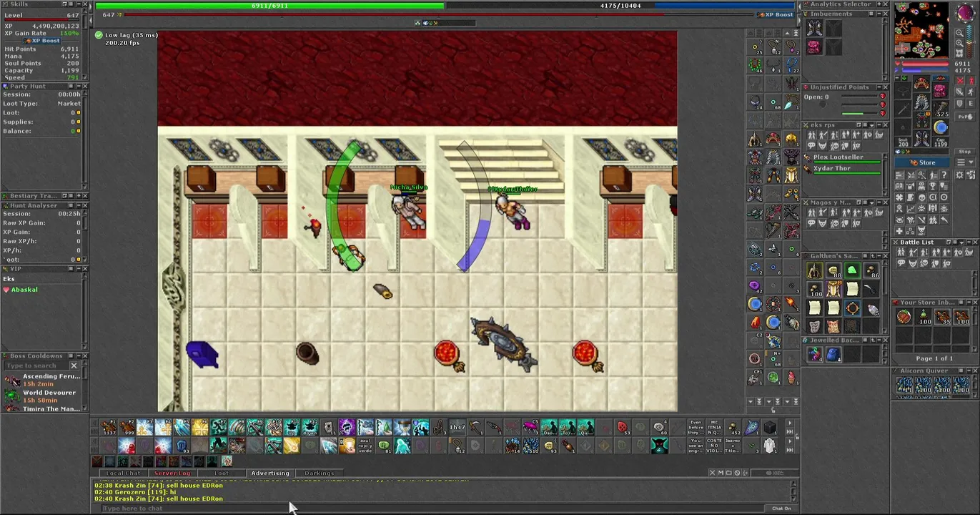Toggle chase opponent mode icon
The width and height of the screenshot is (980, 515).
971,92
